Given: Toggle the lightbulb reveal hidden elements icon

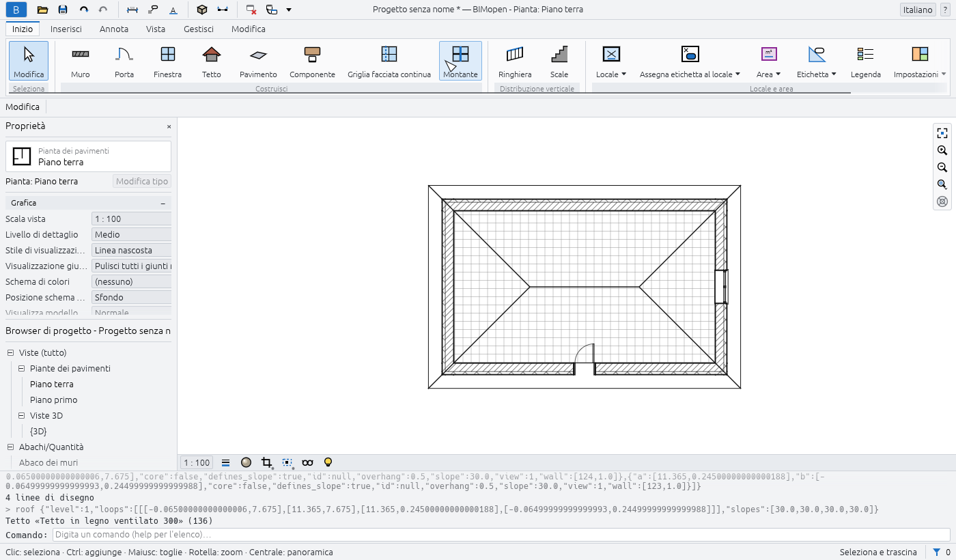Looking at the screenshot, I should tap(328, 462).
